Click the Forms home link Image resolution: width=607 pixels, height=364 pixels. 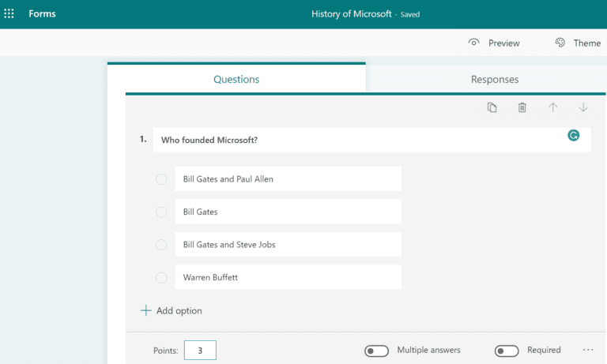tap(42, 14)
